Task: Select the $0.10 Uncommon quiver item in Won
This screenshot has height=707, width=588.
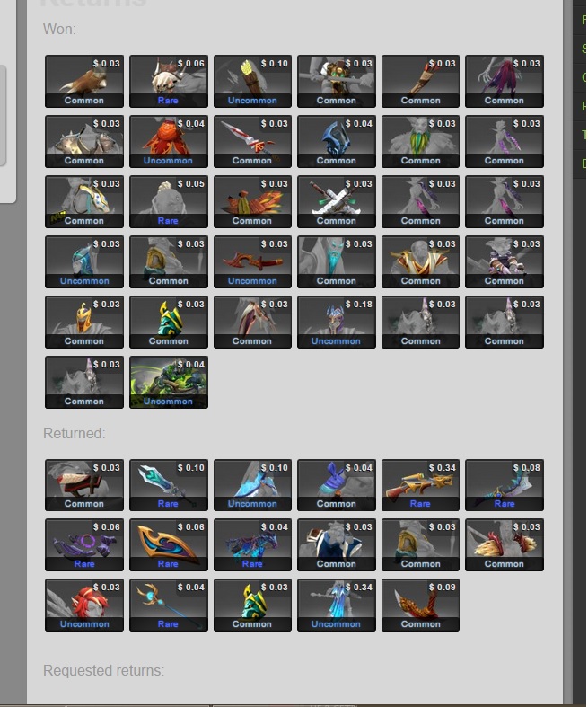Action: click(x=252, y=81)
